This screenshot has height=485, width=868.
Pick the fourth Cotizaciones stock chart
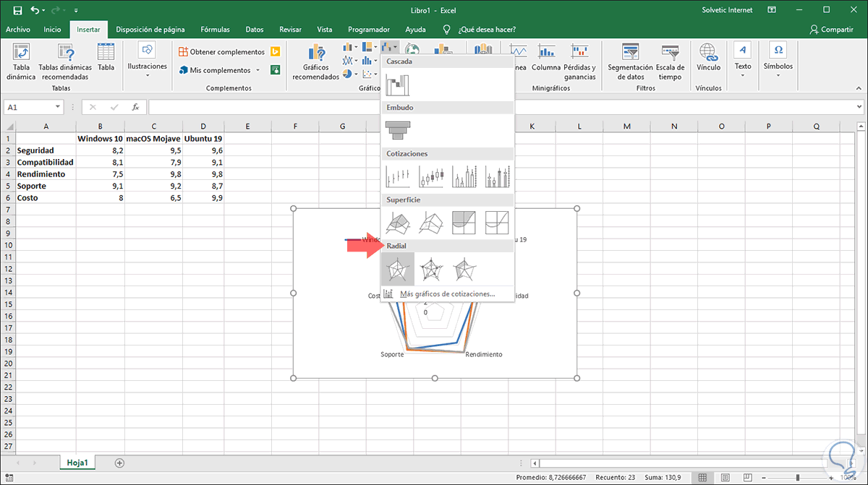coord(497,176)
